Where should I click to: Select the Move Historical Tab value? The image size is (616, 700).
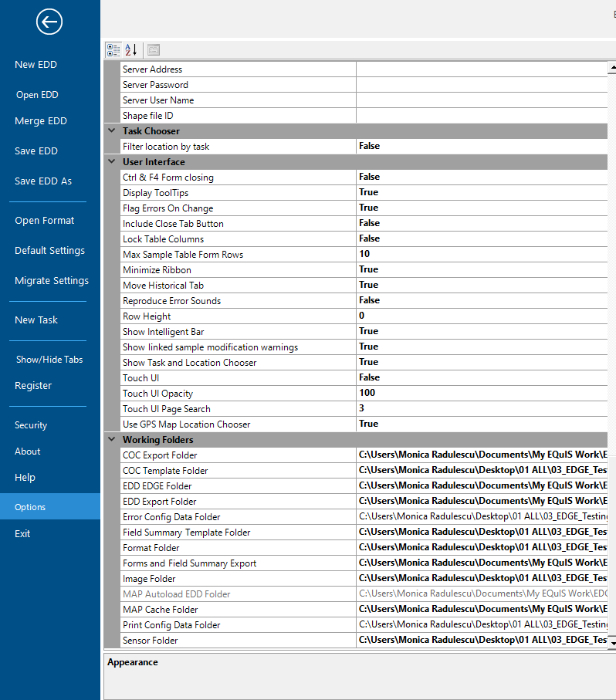(x=482, y=286)
